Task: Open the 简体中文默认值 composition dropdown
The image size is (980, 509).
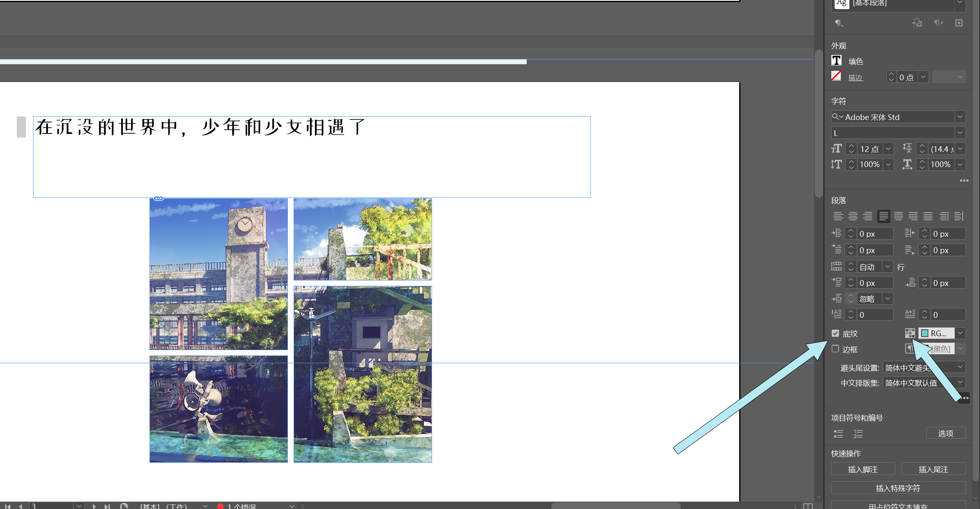Action: [960, 382]
